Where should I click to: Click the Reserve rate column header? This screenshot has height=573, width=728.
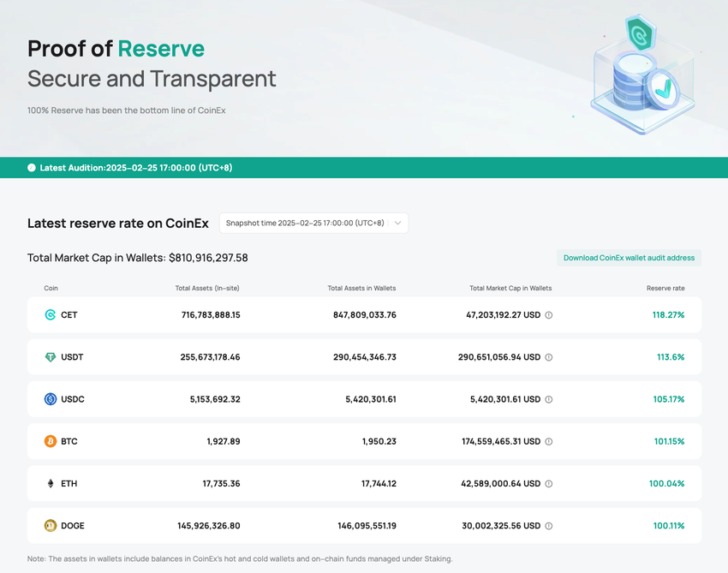[665, 288]
